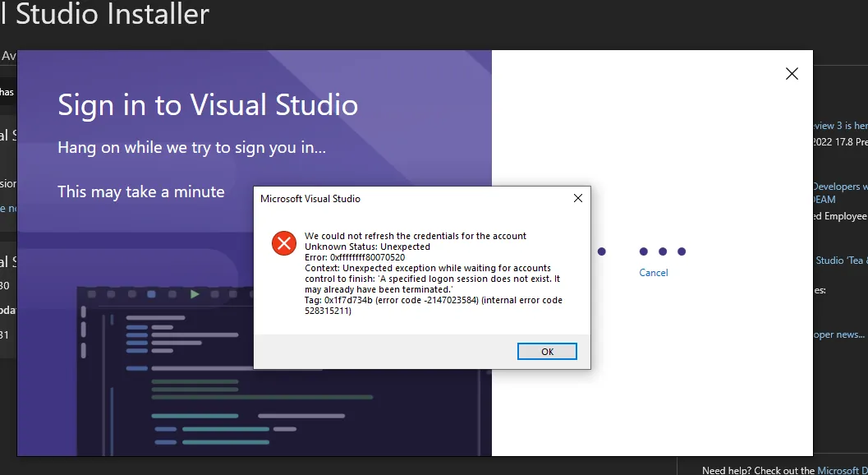Viewport: 868px width, 475px height.
Task: Click 'Unknown Status: Unexpected' text
Action: (367, 247)
